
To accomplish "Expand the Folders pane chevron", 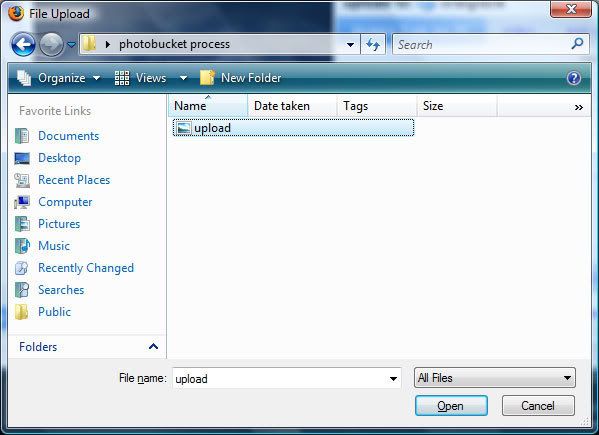I will (153, 346).
